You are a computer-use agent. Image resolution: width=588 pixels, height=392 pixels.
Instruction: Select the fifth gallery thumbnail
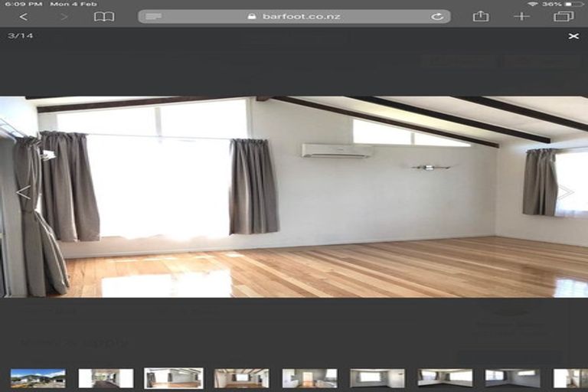tap(310, 378)
